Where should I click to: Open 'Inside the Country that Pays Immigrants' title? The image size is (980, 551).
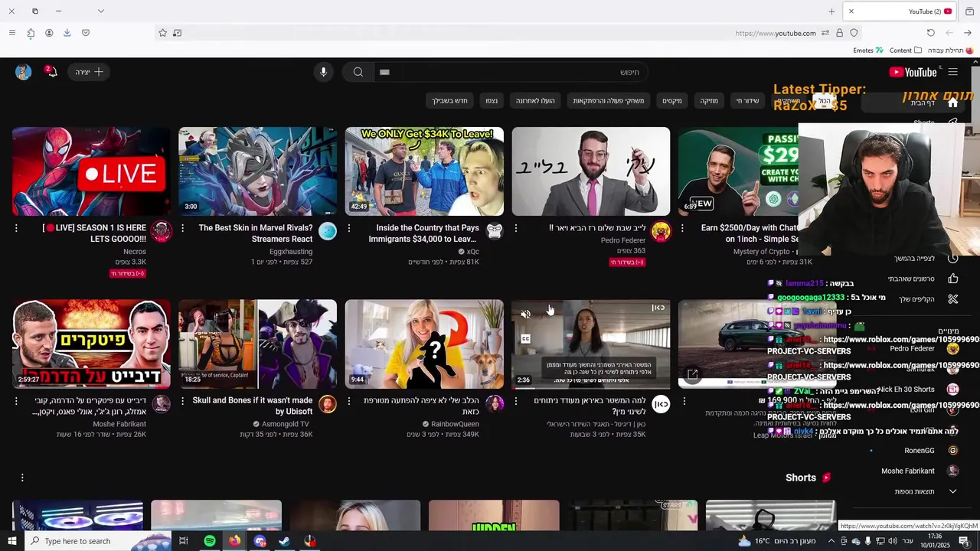(424, 233)
